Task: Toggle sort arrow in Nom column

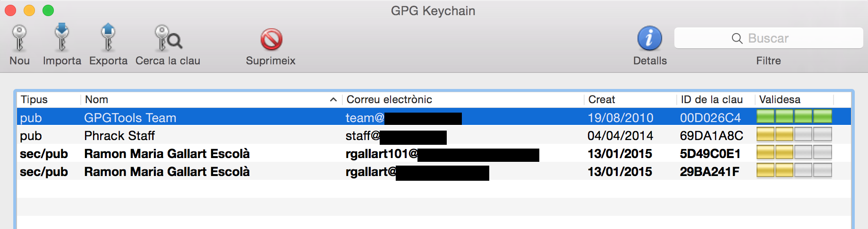Action: 333,99
